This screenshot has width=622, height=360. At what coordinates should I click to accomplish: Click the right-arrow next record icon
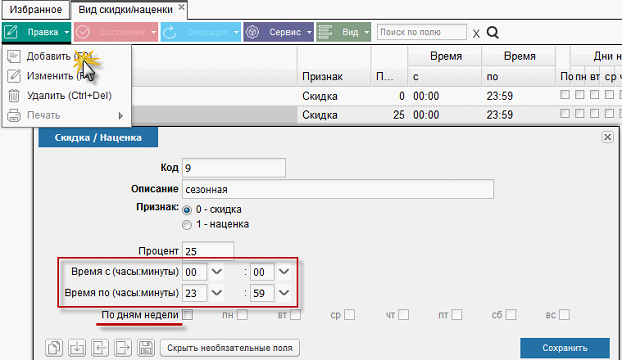tap(123, 348)
